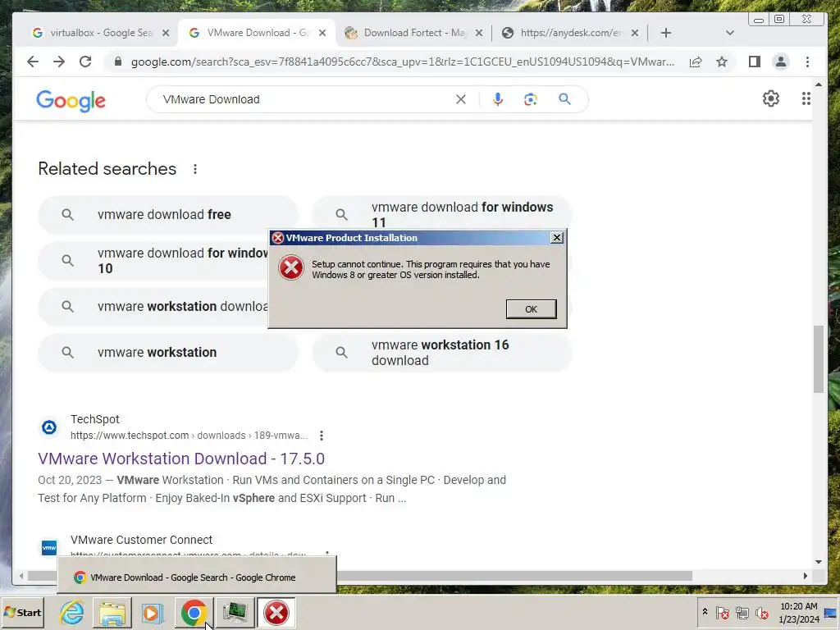840x630 pixels.
Task: Click the VMware Download search field
Action: pos(305,99)
